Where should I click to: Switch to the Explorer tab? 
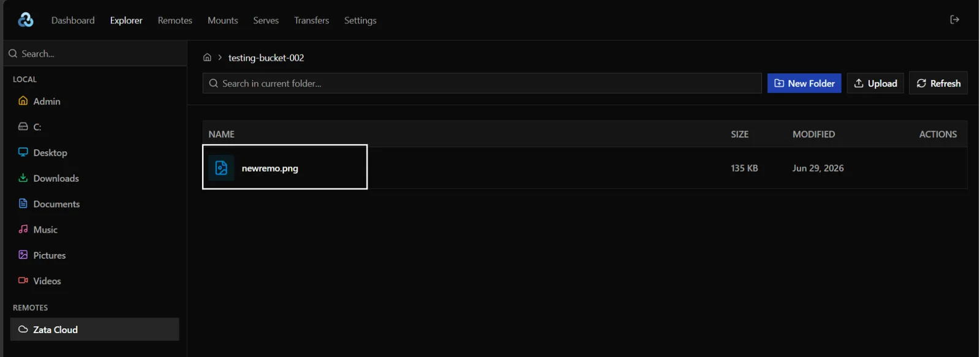[126, 20]
